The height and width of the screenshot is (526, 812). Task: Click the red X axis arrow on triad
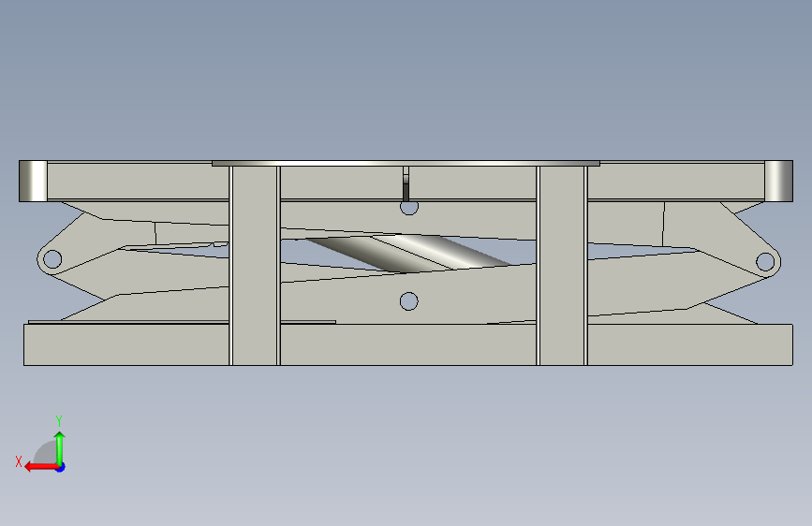point(41,467)
